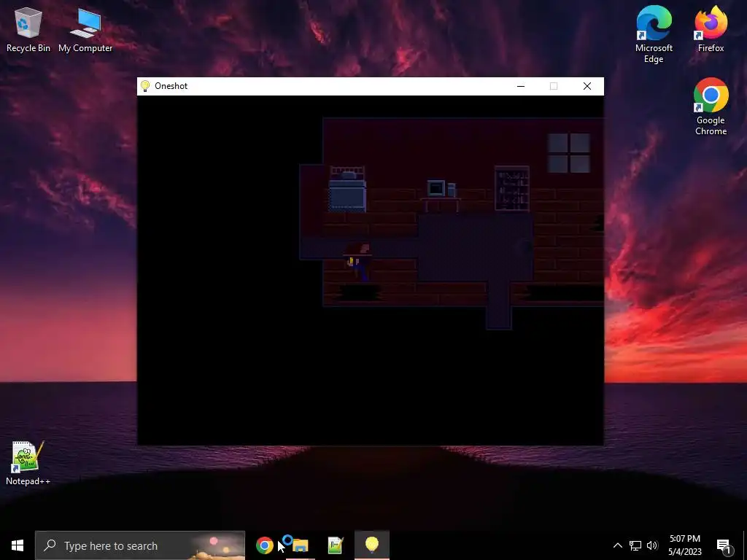747x560 pixels.
Task: Open the Google Chrome desktop shortcut
Action: (711, 106)
